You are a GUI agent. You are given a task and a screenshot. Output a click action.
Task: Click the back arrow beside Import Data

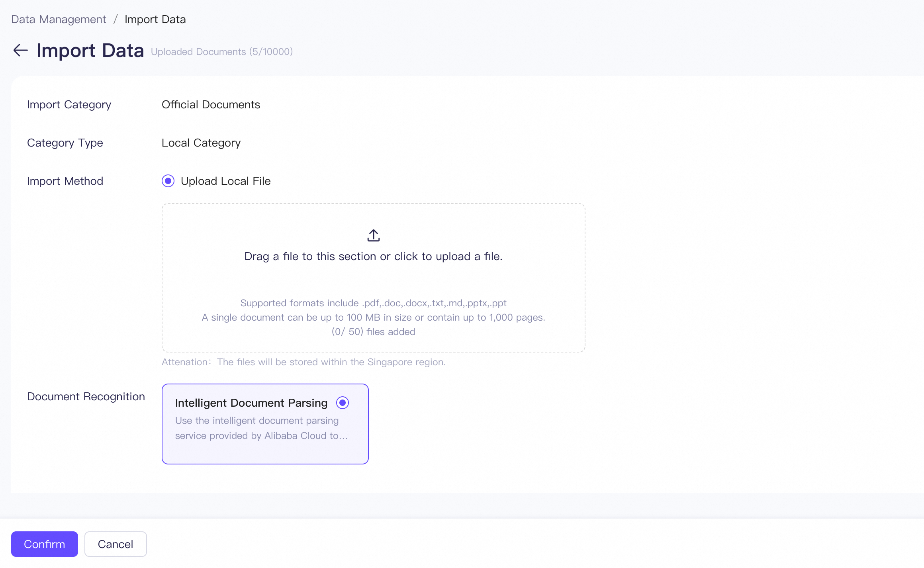[x=20, y=50]
